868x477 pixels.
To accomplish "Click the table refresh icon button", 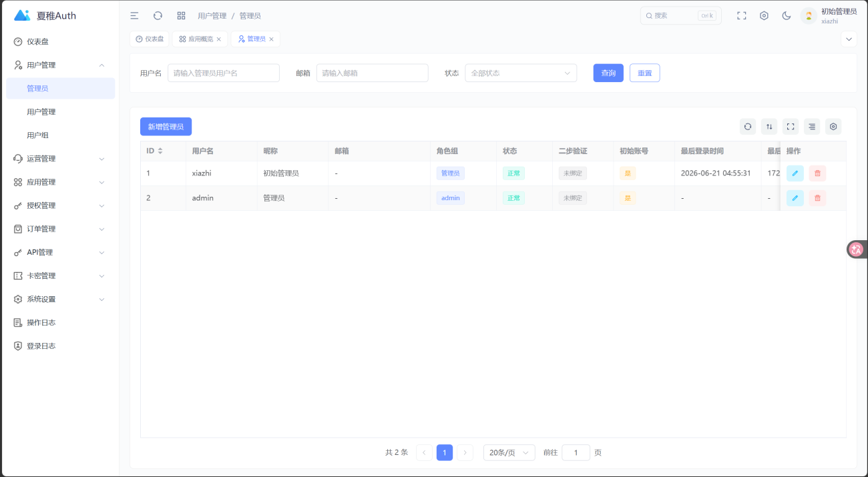I will pos(748,126).
